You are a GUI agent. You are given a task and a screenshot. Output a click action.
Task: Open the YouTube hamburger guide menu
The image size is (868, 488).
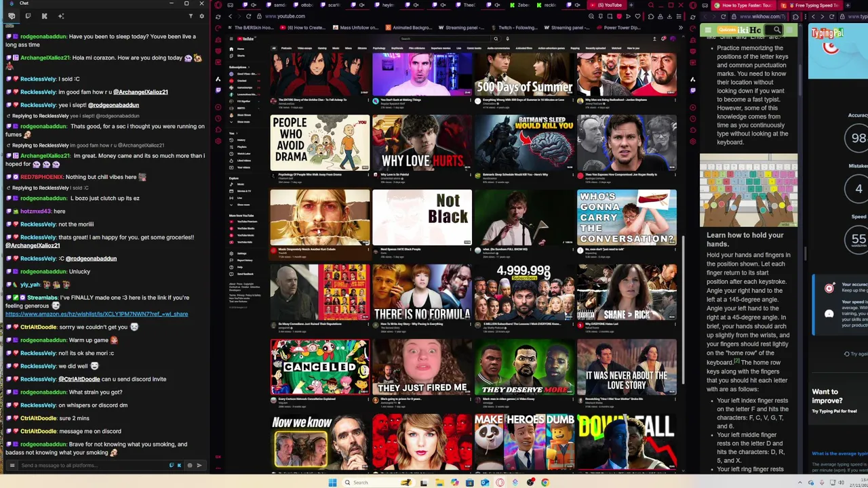point(231,39)
